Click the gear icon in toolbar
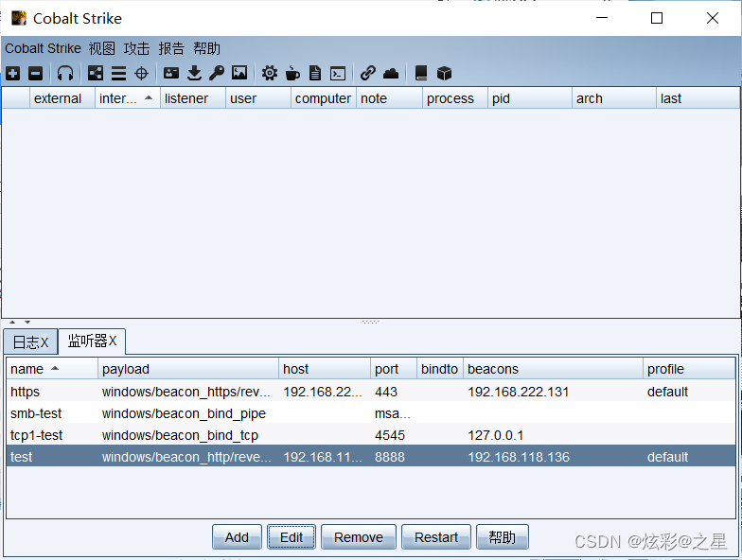Viewport: 742px width, 560px height. pos(270,73)
